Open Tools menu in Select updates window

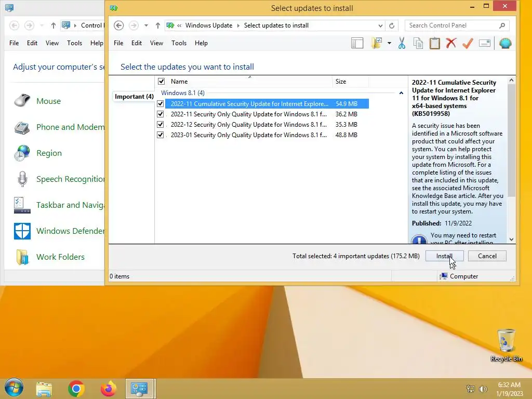(179, 43)
